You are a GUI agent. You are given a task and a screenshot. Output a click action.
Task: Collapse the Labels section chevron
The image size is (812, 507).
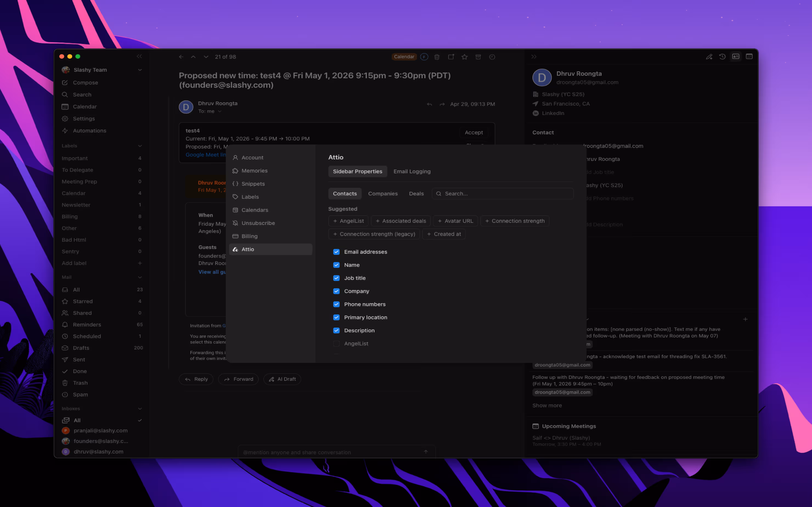pyautogui.click(x=140, y=146)
